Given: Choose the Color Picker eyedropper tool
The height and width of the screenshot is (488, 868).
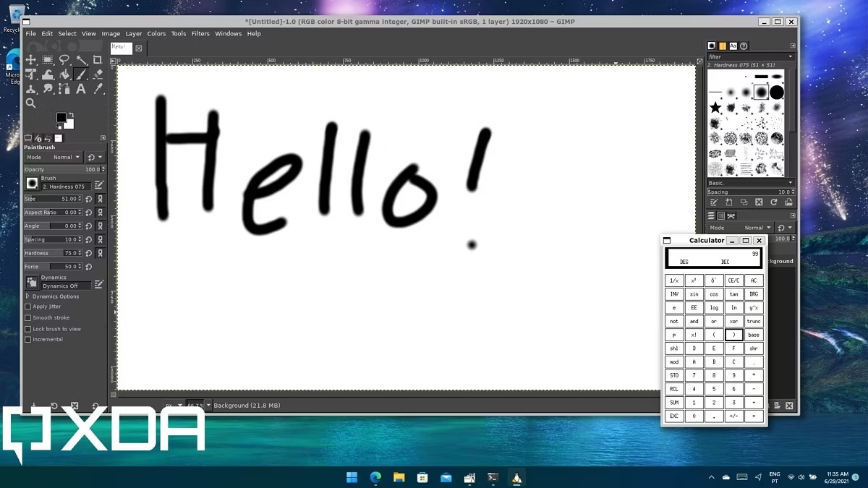Looking at the screenshot, I should click(x=98, y=89).
